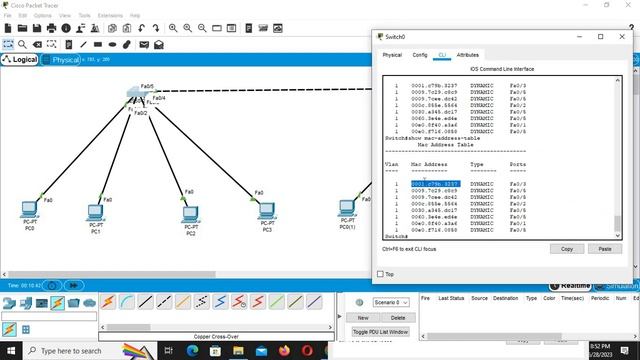
Task: Switch to Physical workspace view
Action: 60,60
